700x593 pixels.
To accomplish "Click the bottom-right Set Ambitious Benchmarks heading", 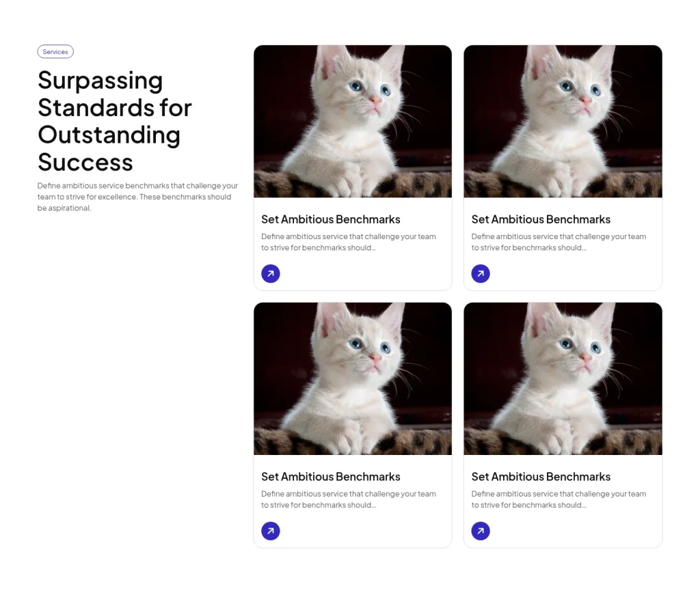I will click(x=541, y=477).
